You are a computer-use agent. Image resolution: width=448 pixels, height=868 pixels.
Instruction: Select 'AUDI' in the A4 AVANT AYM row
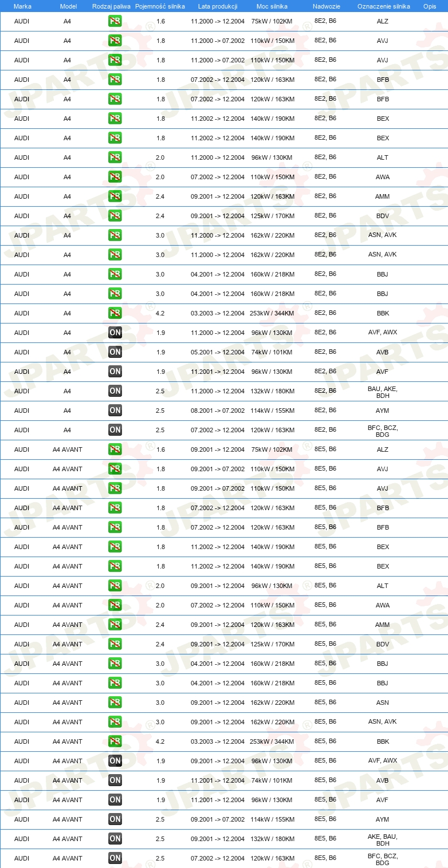coord(22,820)
